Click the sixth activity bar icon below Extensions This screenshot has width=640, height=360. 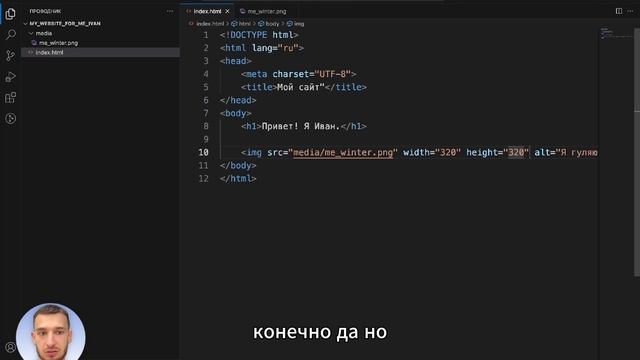point(11,118)
